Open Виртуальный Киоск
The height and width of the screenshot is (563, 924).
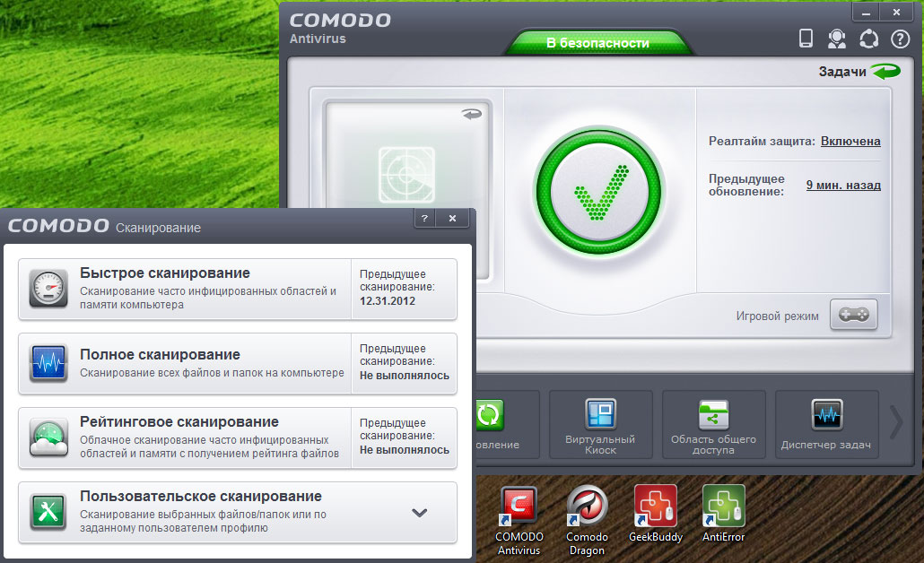[600, 424]
